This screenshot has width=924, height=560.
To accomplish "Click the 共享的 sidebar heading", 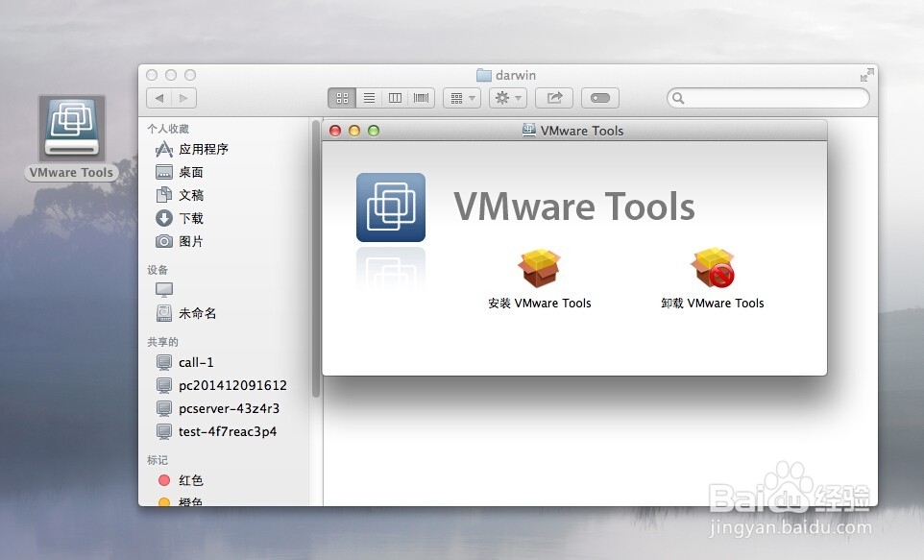I will [x=162, y=342].
